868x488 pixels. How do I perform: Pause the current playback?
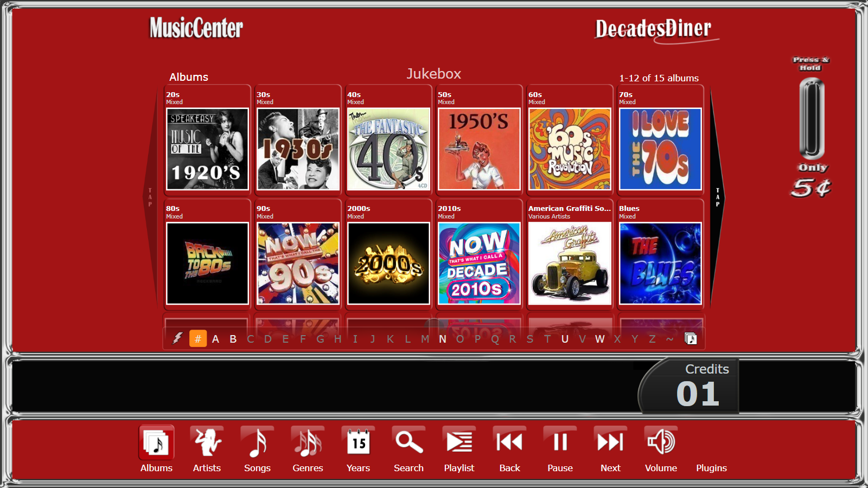click(x=560, y=442)
